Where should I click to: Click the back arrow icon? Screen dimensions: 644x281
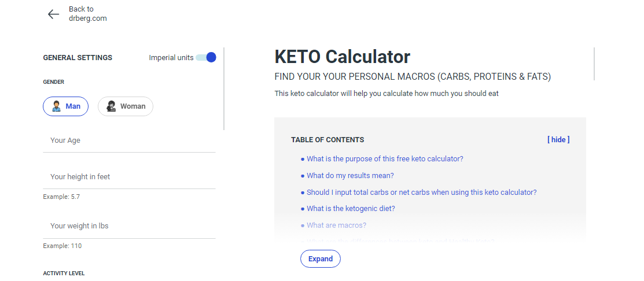click(x=54, y=14)
